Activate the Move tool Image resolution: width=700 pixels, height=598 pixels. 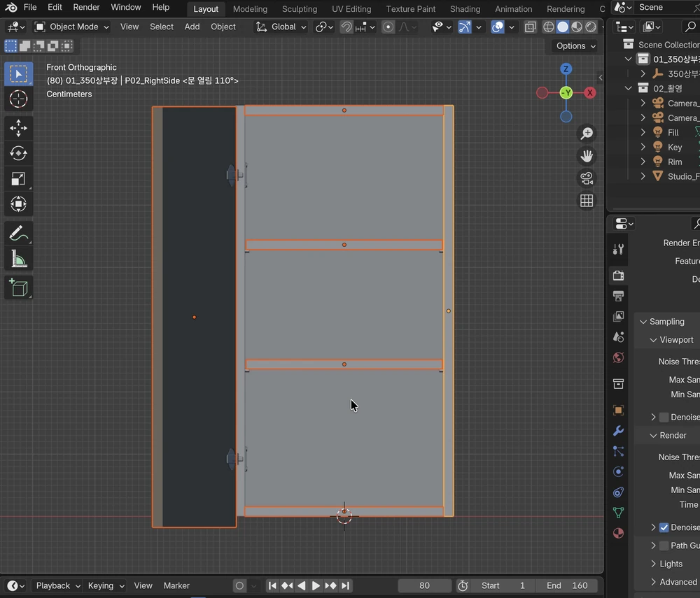tap(18, 129)
